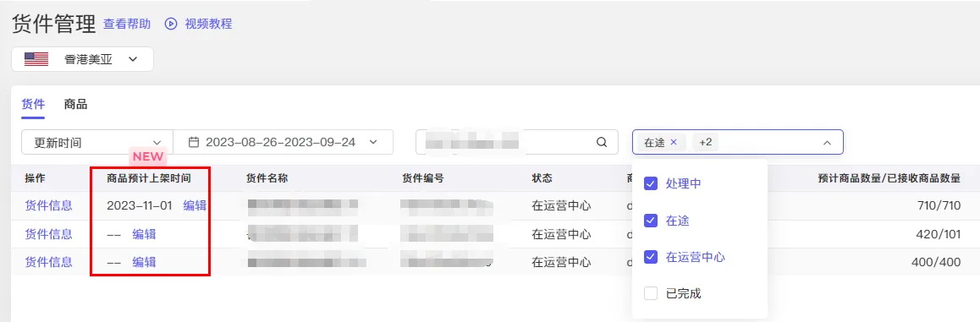Click the 货件管理 page title
The image size is (980, 322).
click(54, 24)
